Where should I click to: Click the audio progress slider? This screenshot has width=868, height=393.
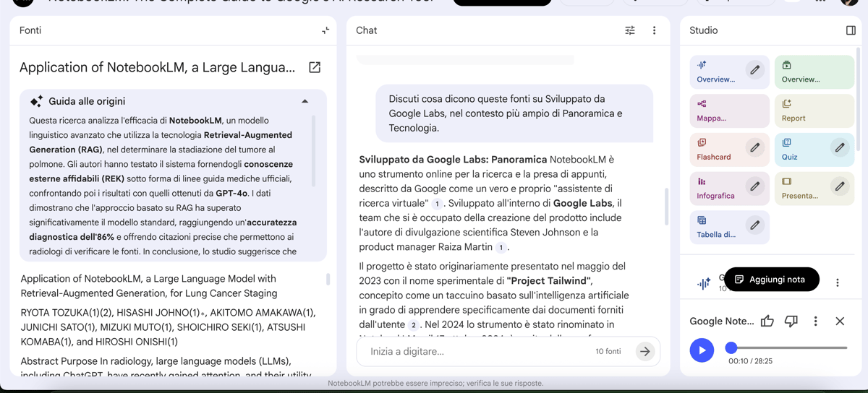(788, 347)
